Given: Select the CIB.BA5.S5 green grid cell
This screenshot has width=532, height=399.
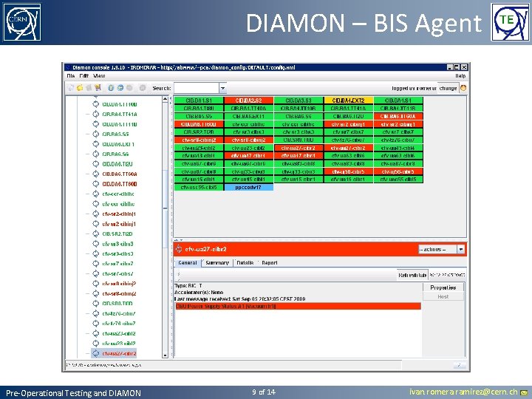Looking at the screenshot, I should (x=199, y=117).
